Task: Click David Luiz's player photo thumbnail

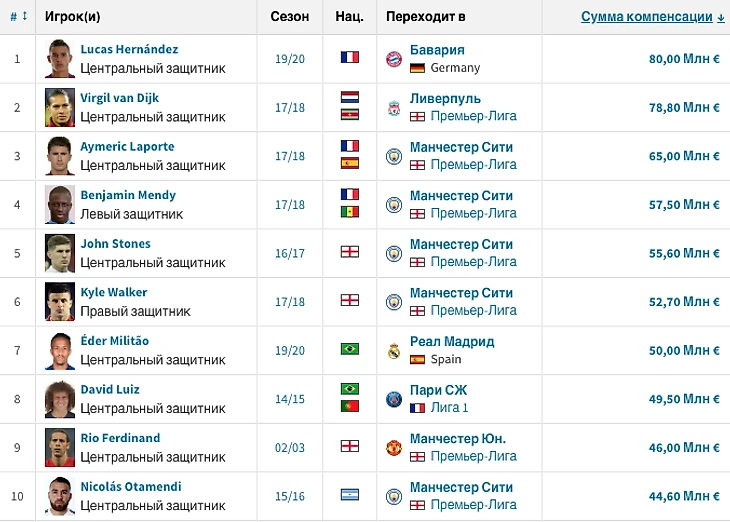Action: click(60, 399)
